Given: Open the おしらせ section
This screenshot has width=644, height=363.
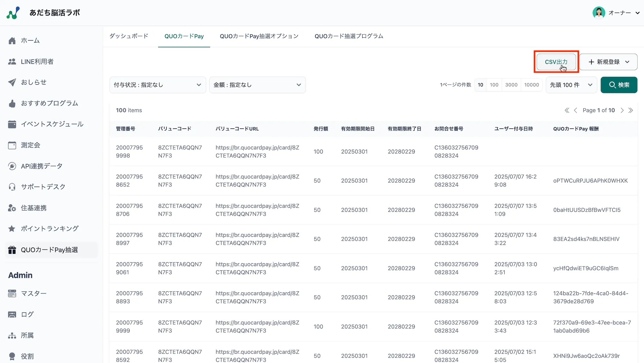Looking at the screenshot, I should click(33, 82).
